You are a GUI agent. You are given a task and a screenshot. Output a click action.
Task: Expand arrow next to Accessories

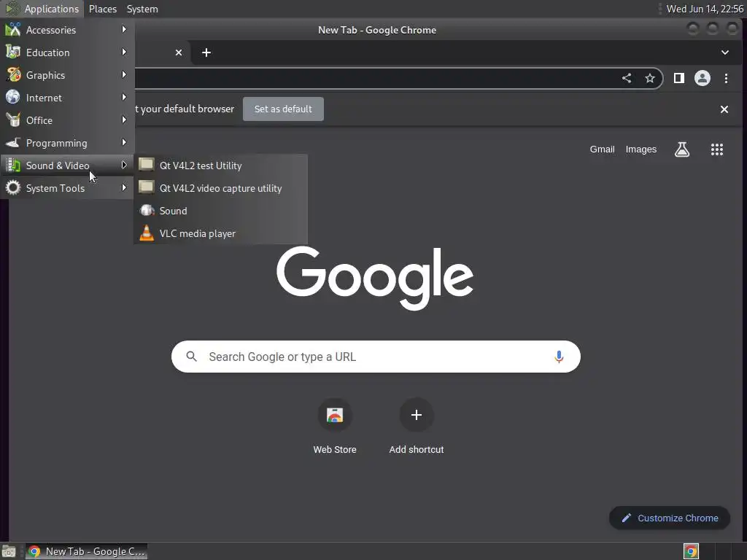click(x=124, y=29)
